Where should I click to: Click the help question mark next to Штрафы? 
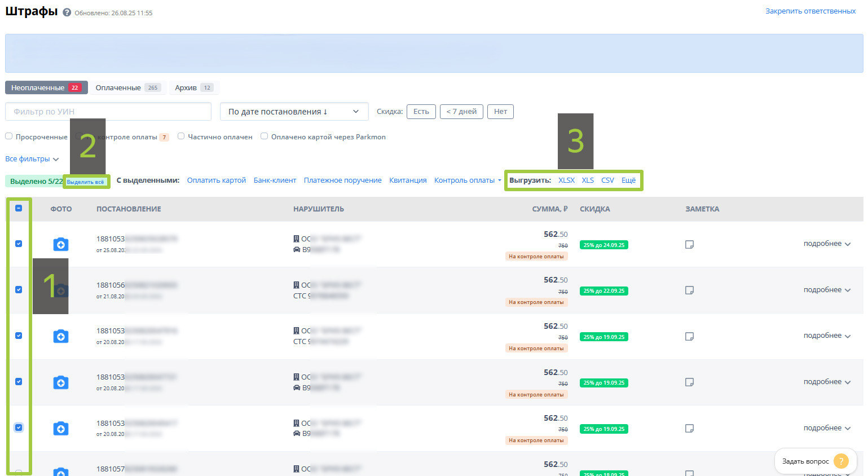(67, 12)
